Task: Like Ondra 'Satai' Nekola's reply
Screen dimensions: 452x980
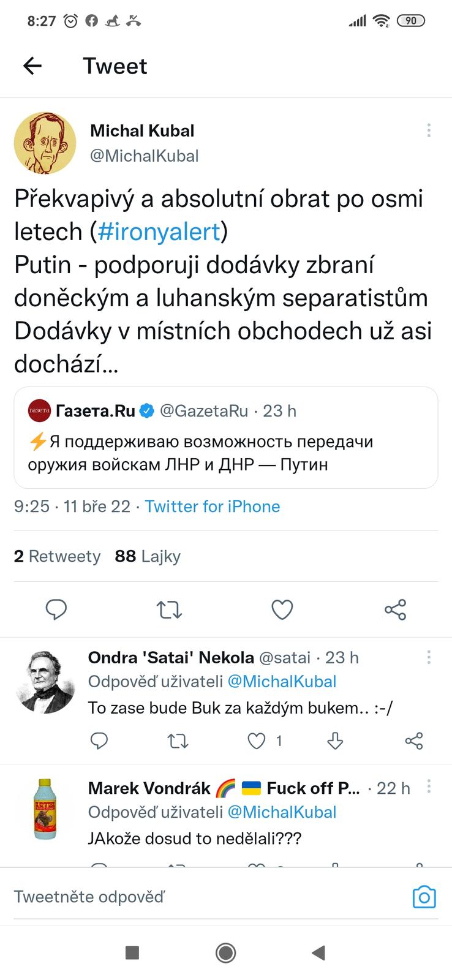Action: pos(257,741)
